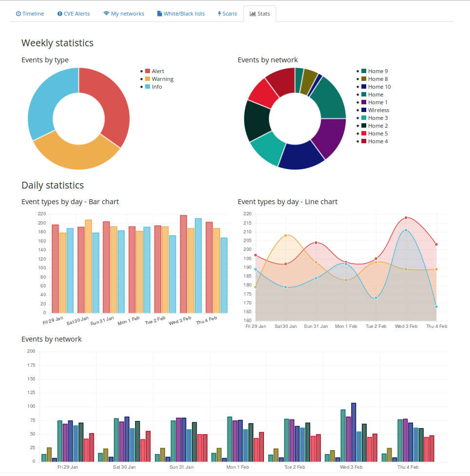Click the blue Info bar for Thu 4 Feb

click(224, 275)
